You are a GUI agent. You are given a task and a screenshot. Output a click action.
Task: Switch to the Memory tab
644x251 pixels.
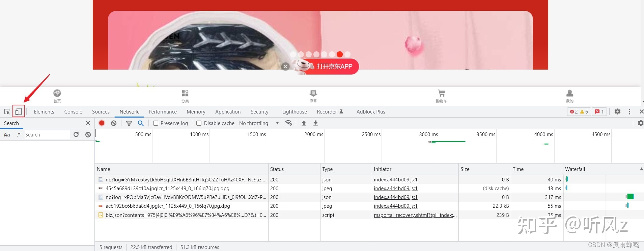click(x=196, y=111)
